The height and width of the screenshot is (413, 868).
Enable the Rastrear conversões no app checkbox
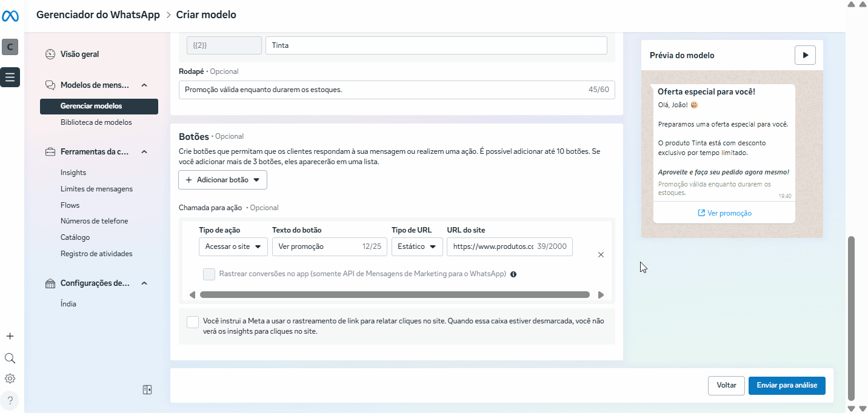point(209,274)
